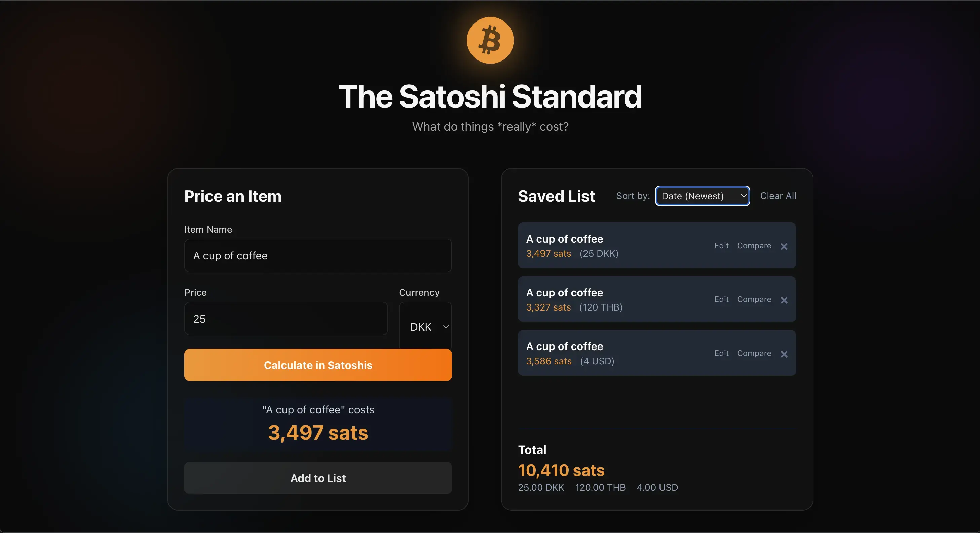This screenshot has width=980, height=533.
Task: Compare the 120 THB coffee entry
Action: [754, 299]
